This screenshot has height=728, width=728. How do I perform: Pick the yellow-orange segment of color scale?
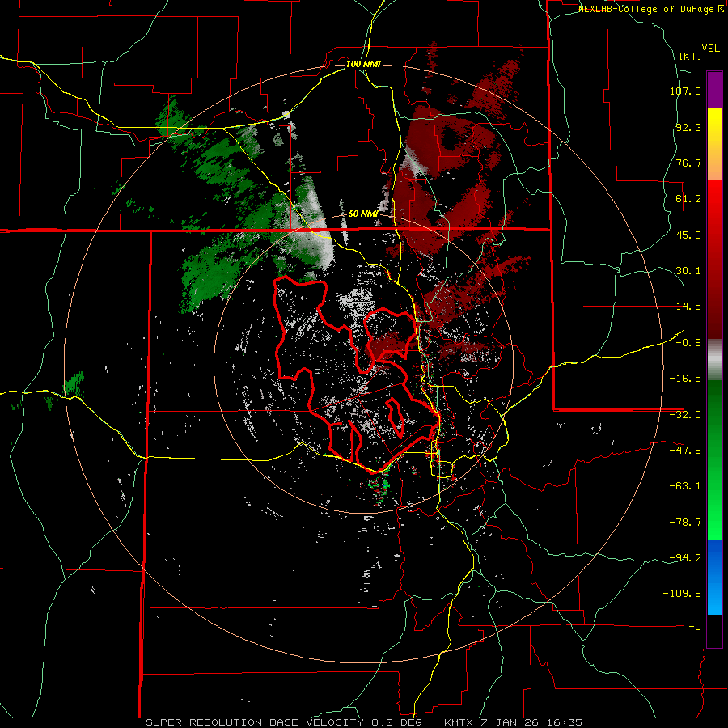coord(714,144)
